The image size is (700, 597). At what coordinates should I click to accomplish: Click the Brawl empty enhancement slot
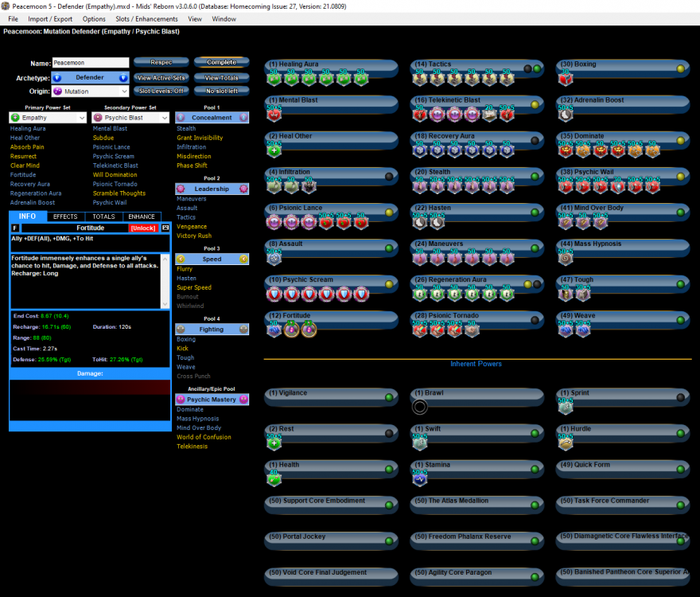pos(420,407)
